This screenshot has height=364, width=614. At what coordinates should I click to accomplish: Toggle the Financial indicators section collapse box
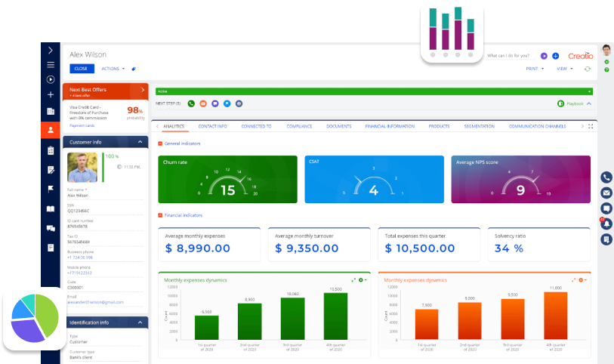click(x=160, y=215)
